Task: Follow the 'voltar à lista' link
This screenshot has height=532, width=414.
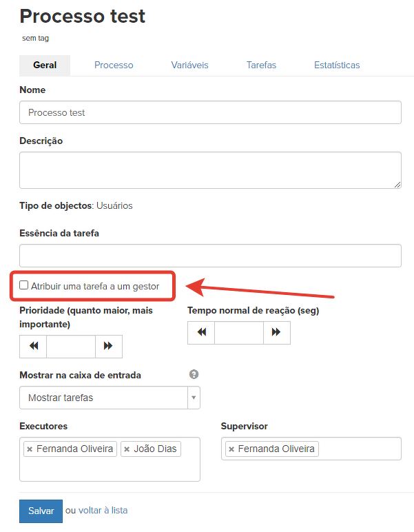Action: point(103,511)
